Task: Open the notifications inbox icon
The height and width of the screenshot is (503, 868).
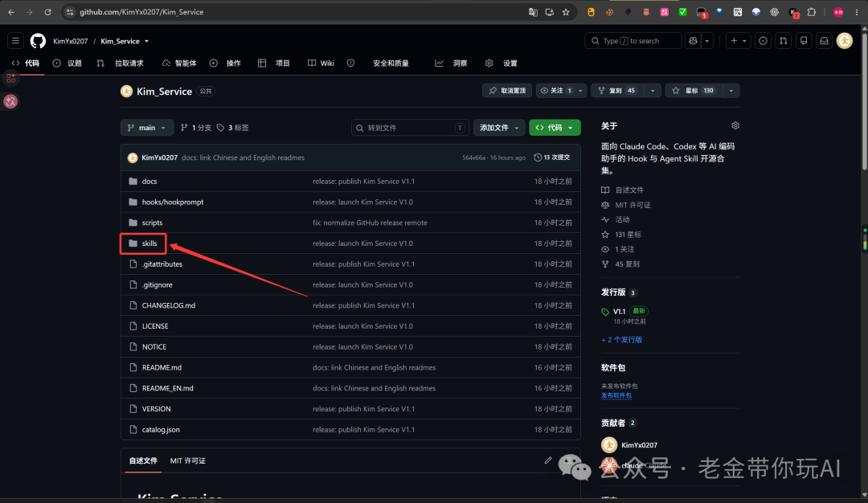Action: point(825,41)
